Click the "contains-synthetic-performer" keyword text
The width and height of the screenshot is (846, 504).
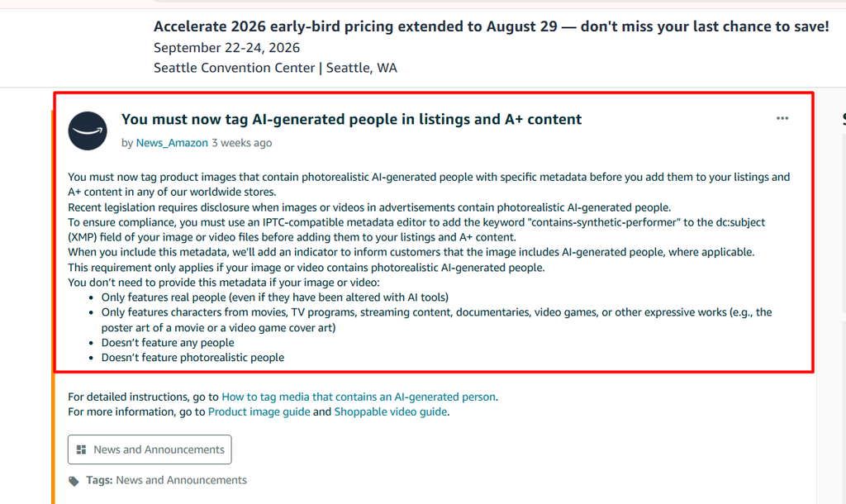pyautogui.click(x=605, y=222)
